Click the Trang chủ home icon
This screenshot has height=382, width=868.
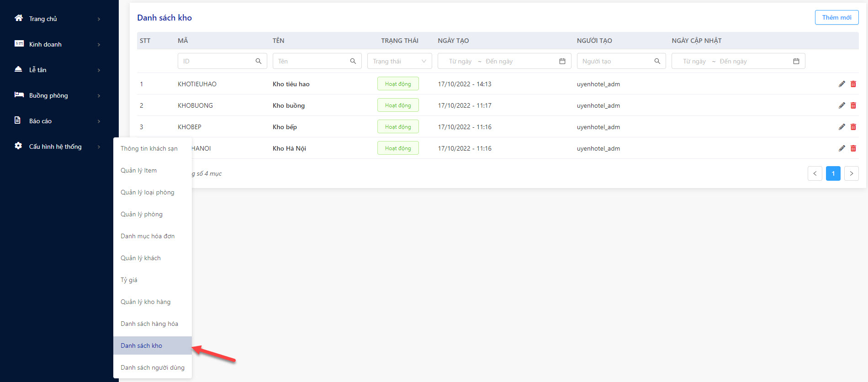coord(19,18)
